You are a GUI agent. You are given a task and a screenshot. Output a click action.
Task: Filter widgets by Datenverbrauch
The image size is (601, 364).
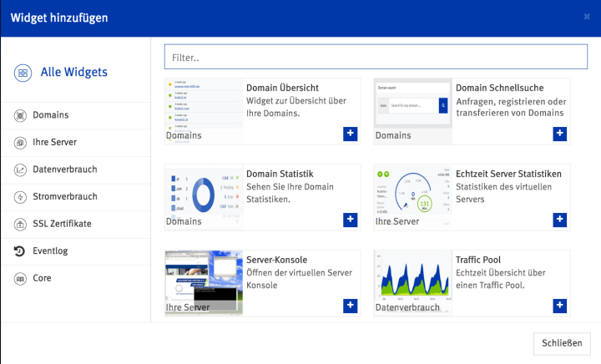(64, 169)
